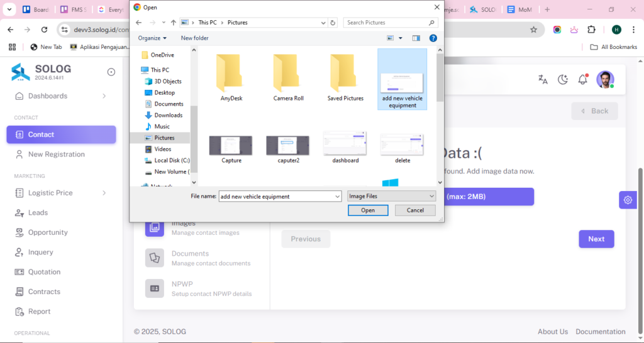This screenshot has width=644, height=343.
Task: Open the AnyDesk folder
Action: pyautogui.click(x=231, y=77)
